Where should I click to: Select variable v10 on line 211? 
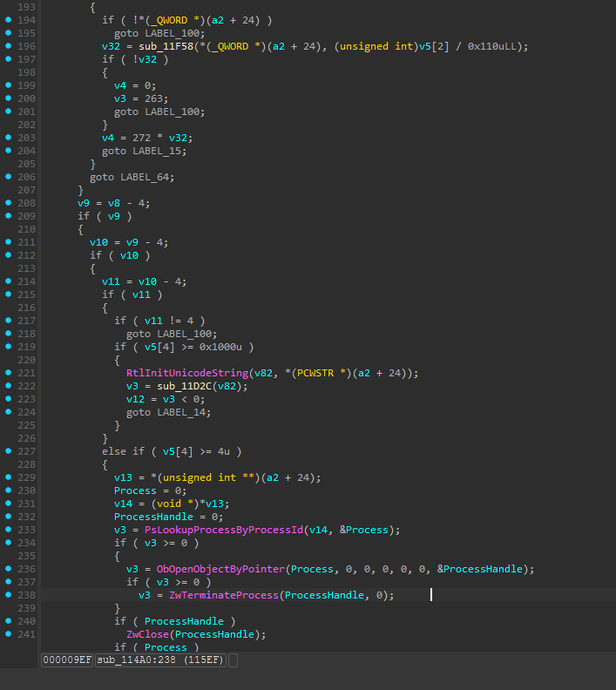[98, 242]
